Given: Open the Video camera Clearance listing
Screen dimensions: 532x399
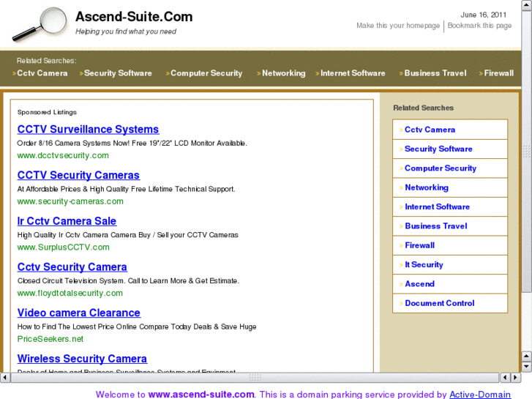Looking at the screenshot, I should point(79,313).
